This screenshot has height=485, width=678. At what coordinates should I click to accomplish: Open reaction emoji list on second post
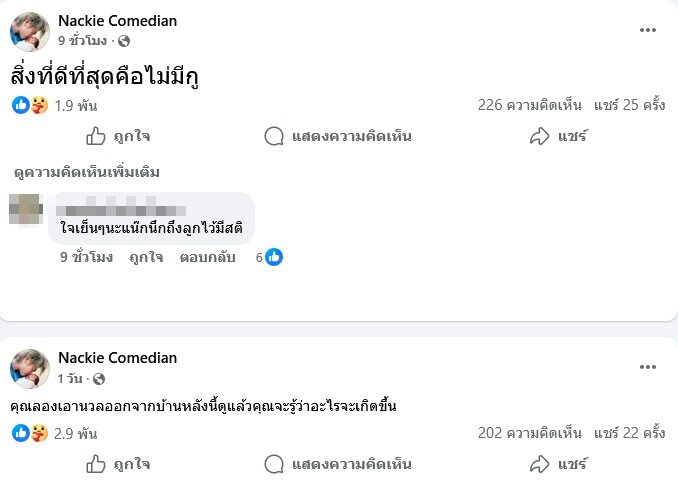[x=28, y=433]
